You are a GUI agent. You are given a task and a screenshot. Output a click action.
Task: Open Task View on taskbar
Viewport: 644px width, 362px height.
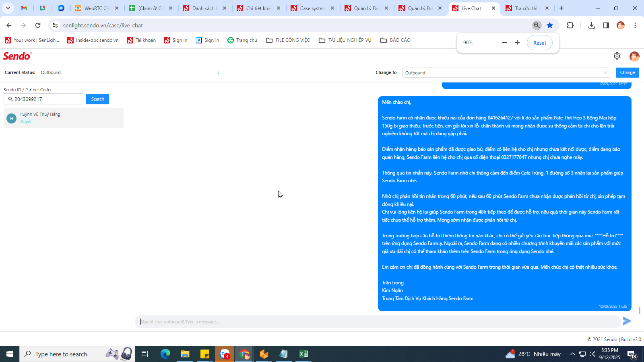point(145,354)
